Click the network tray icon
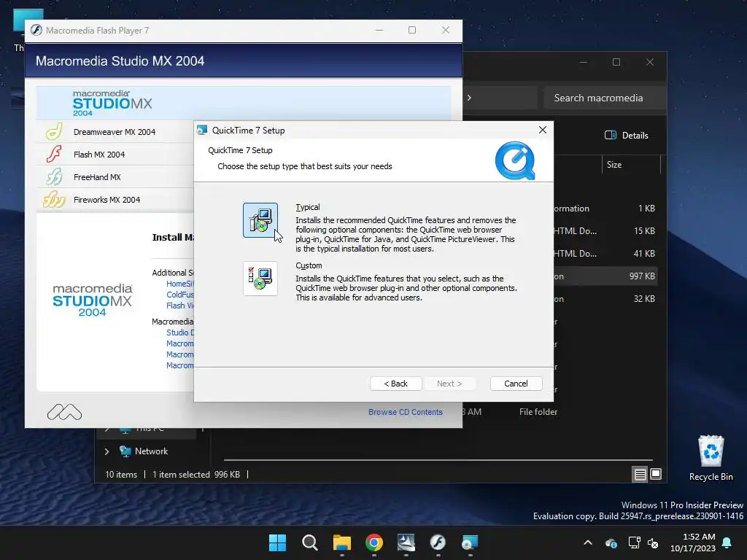 click(634, 542)
